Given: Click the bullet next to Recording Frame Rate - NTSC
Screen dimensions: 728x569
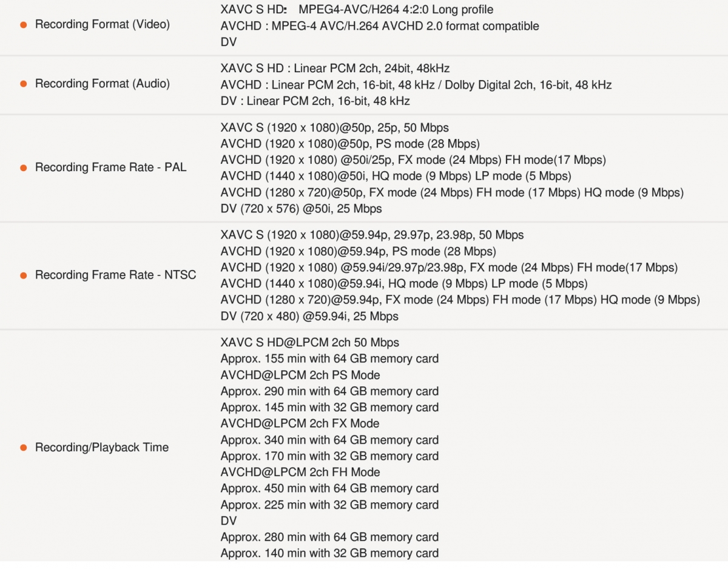Looking at the screenshot, I should [x=23, y=275].
